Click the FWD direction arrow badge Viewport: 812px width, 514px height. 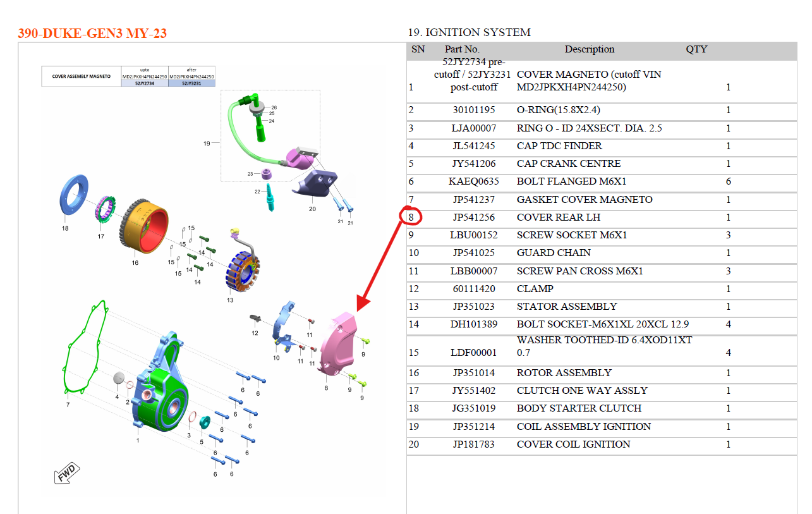[67, 472]
